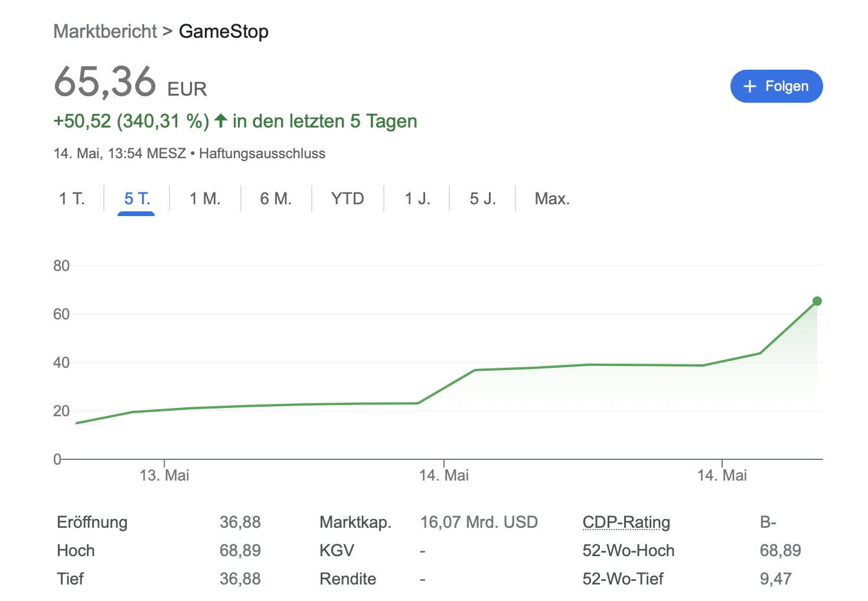This screenshot has height=601, width=868.
Task: Click the Eröffnung label
Action: [92, 522]
